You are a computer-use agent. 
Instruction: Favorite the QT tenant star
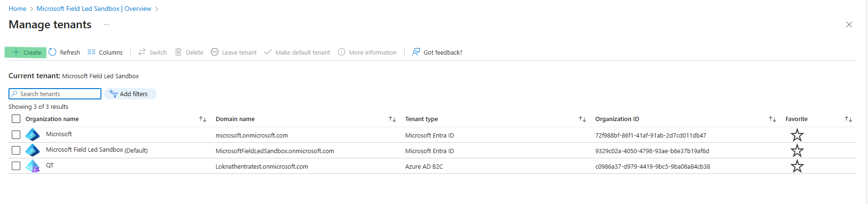797,166
